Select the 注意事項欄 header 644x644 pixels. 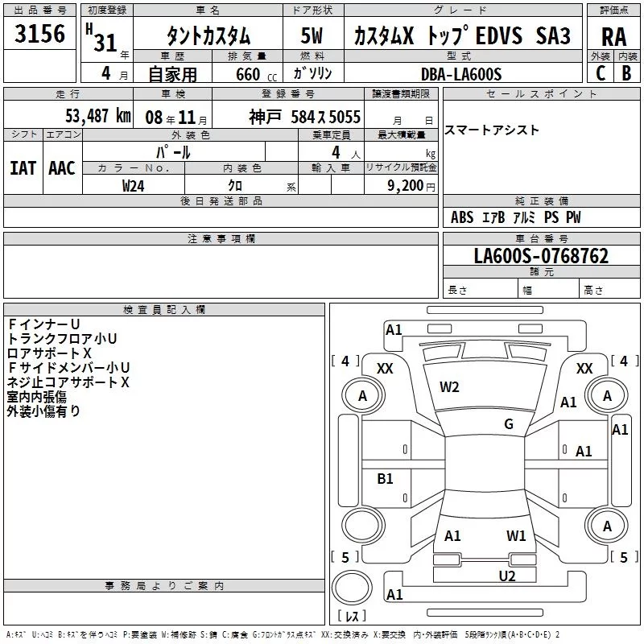(221, 238)
